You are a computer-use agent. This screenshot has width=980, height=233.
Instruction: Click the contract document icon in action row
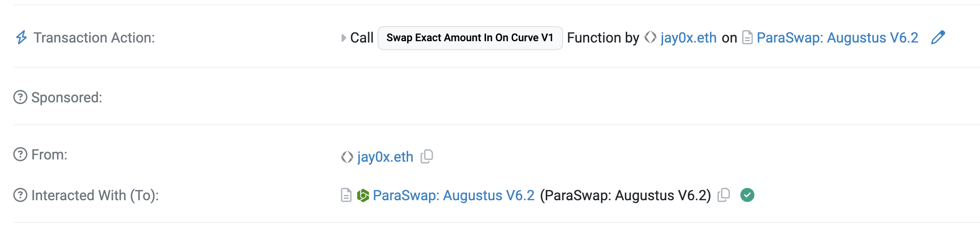[747, 38]
